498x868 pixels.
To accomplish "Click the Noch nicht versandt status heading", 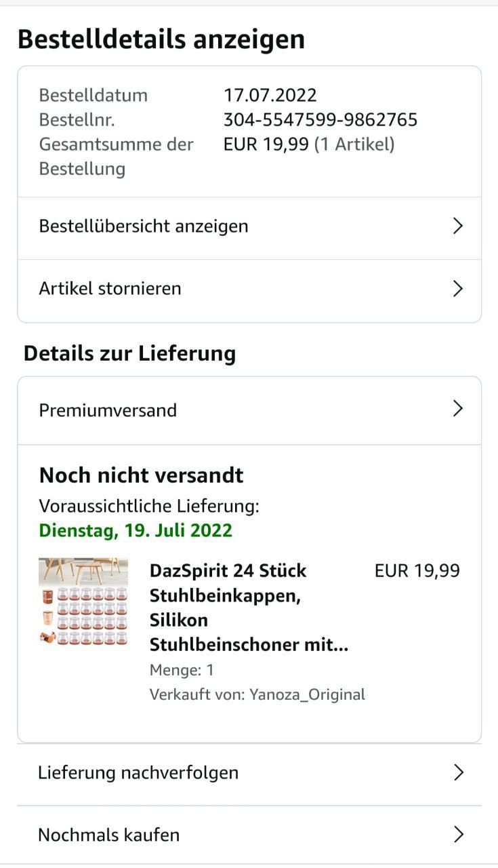I will [x=141, y=475].
